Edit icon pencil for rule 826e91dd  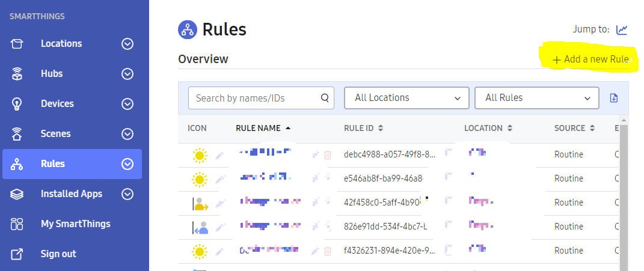pyautogui.click(x=219, y=227)
